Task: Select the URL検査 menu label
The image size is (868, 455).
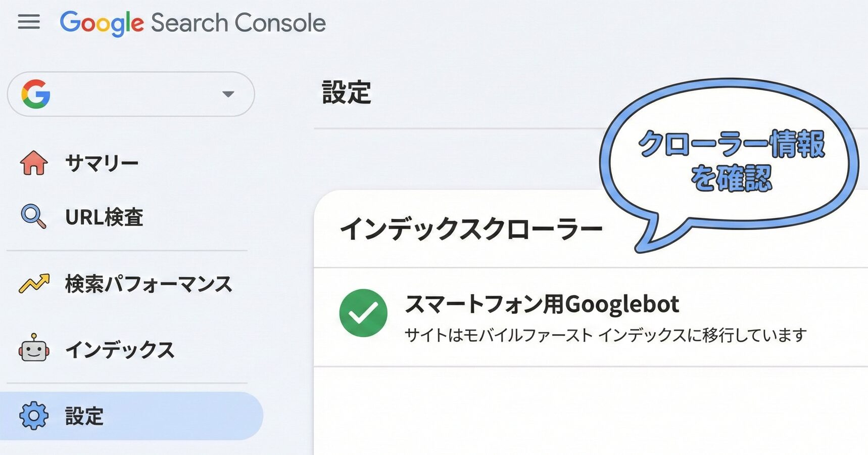Action: (104, 217)
